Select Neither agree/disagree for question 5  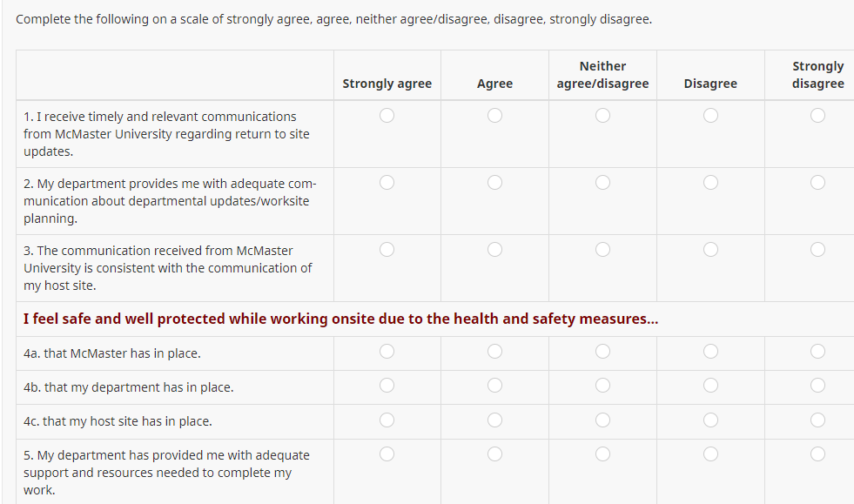[x=602, y=454]
